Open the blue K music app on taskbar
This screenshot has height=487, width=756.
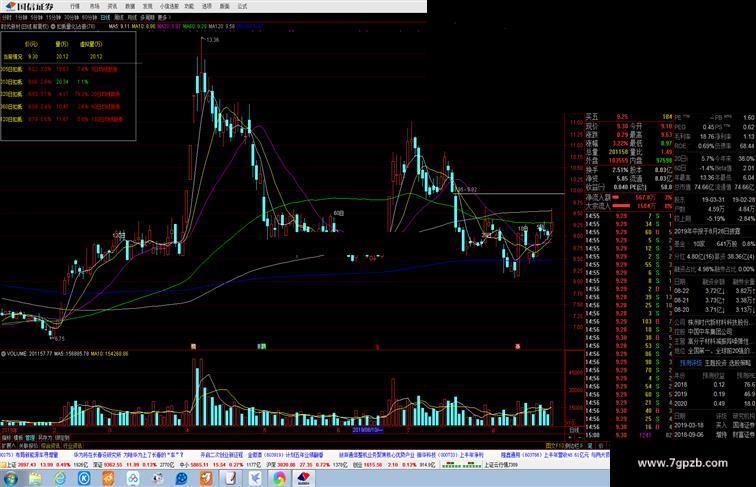(84, 478)
